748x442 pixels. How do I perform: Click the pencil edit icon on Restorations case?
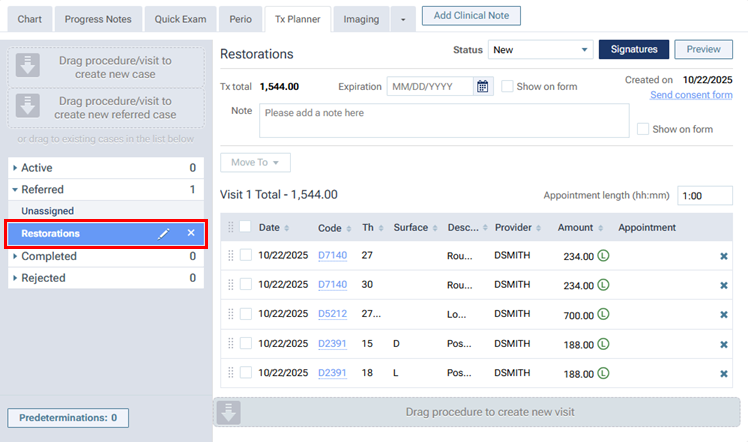165,233
